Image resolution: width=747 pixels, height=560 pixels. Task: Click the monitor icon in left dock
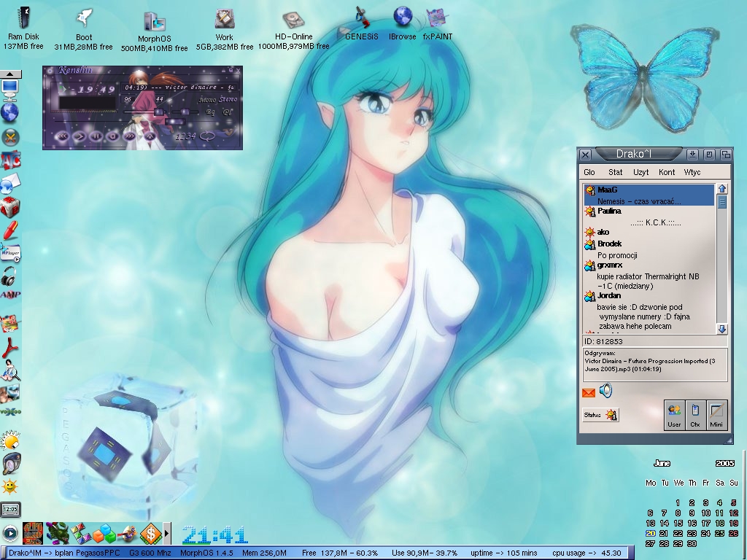10,90
